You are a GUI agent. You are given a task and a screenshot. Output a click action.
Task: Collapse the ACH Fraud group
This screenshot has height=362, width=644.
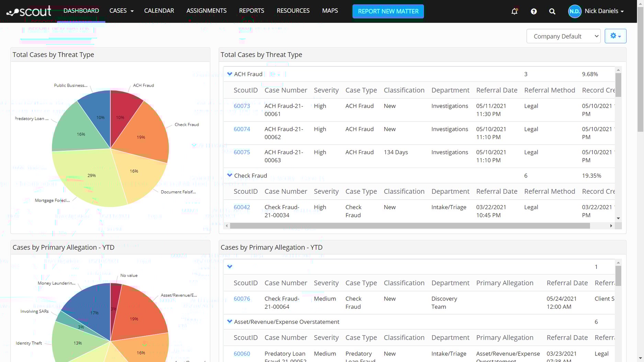(229, 73)
